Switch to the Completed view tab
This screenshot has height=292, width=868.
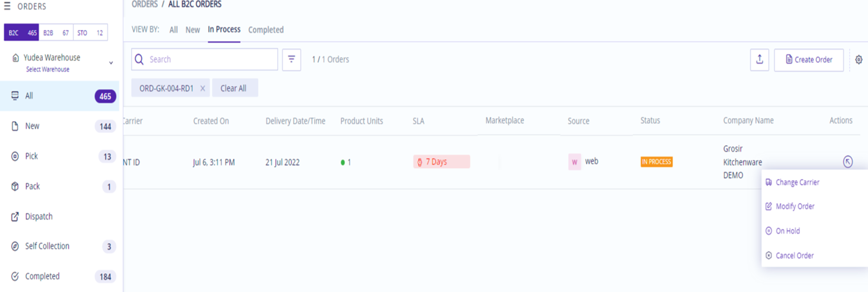click(266, 30)
